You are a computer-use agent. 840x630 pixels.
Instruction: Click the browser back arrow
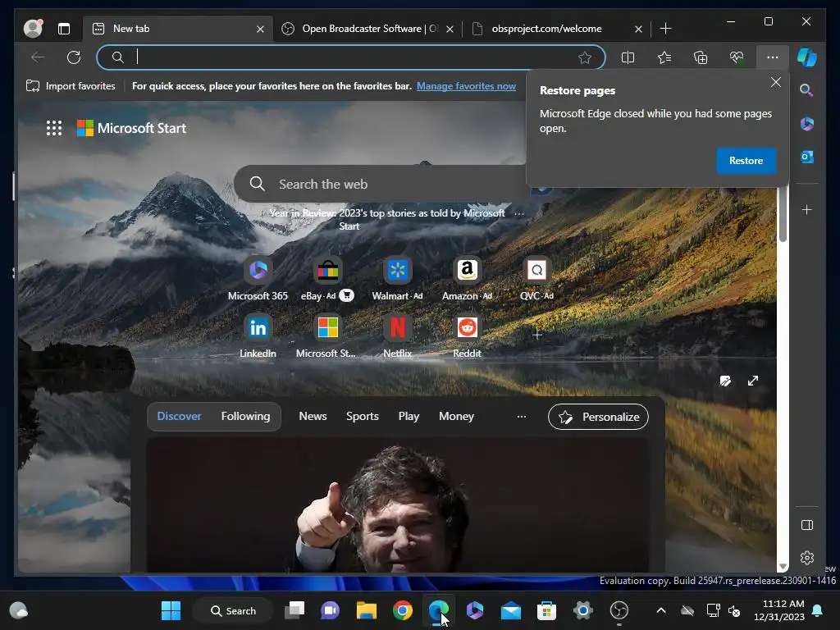pos(38,57)
